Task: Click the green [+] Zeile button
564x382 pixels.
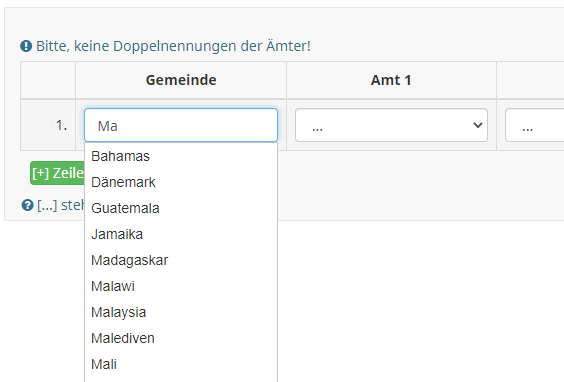Action: click(x=58, y=173)
